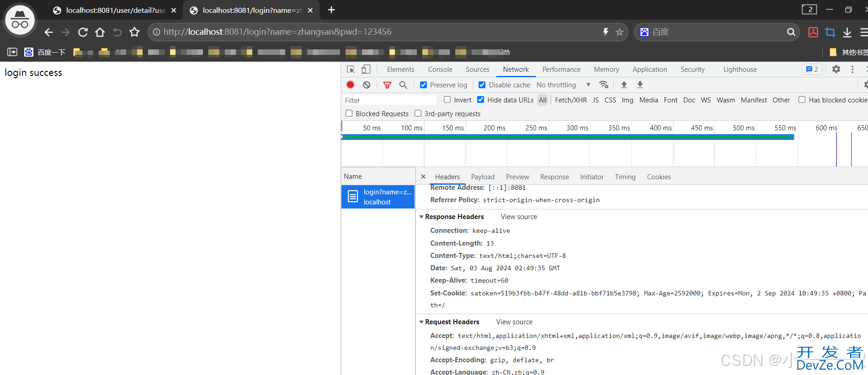
Task: Open DevTools more options menu
Action: coord(852,69)
